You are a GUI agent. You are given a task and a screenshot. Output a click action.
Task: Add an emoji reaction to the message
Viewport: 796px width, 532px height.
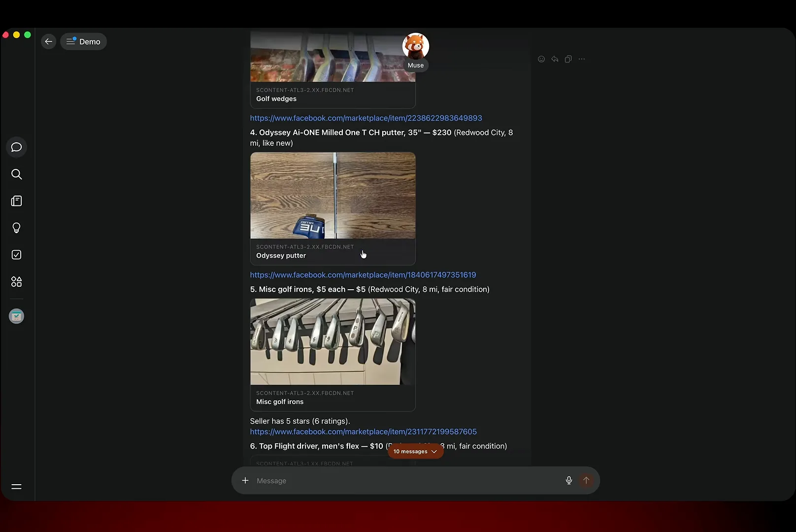(x=541, y=59)
